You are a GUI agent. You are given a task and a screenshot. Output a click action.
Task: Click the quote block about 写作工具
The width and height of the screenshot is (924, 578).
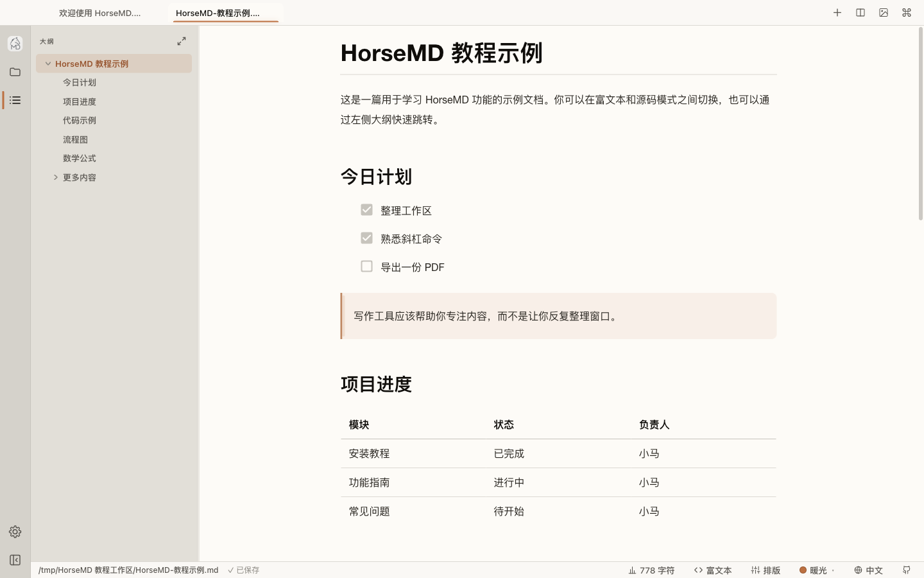pyautogui.click(x=558, y=316)
